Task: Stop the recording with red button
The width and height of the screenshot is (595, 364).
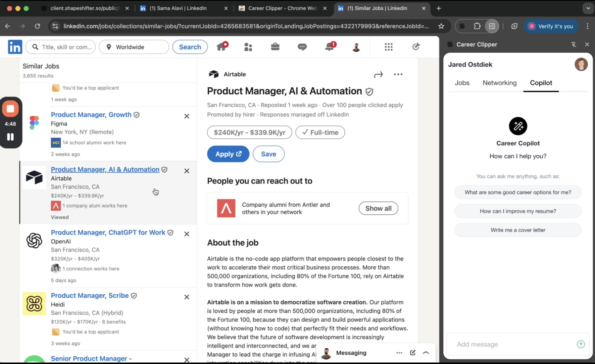Action: [10, 109]
